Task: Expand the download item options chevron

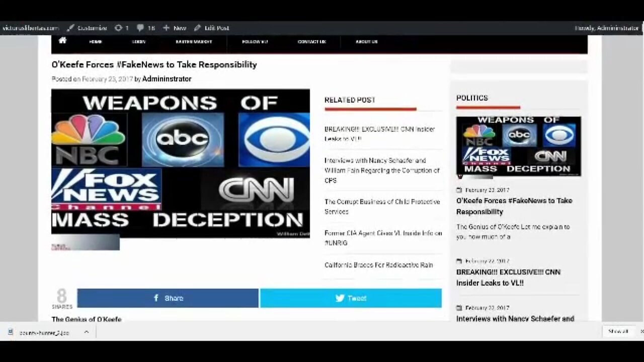Action: [86, 332]
